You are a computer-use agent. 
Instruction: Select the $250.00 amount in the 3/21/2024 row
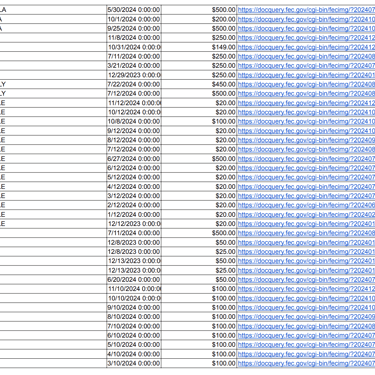pyautogui.click(x=199, y=66)
